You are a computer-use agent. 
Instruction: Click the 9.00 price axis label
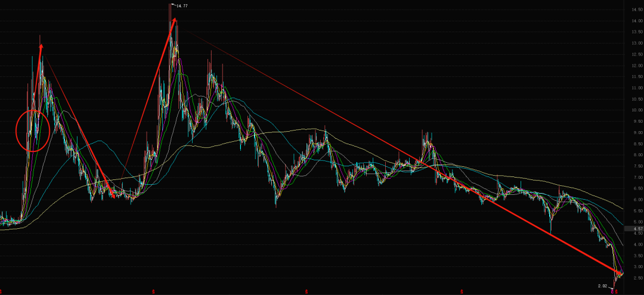[637, 133]
